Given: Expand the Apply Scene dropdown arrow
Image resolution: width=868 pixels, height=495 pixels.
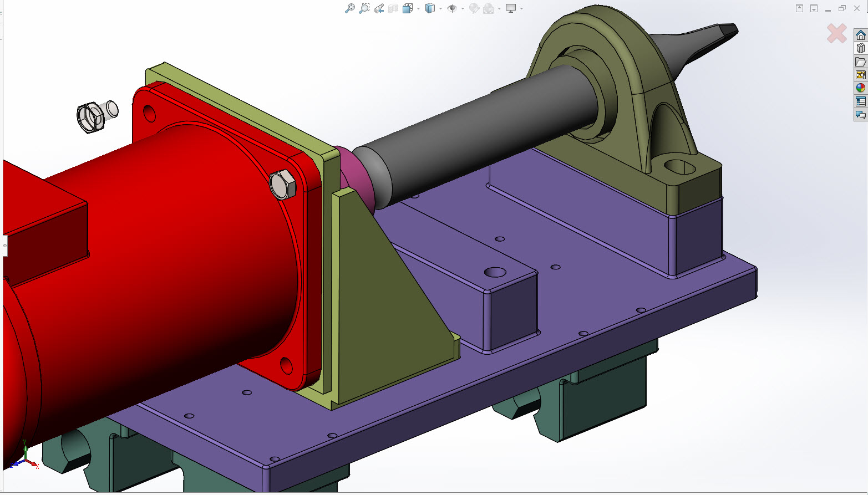Looking at the screenshot, I should (499, 8).
